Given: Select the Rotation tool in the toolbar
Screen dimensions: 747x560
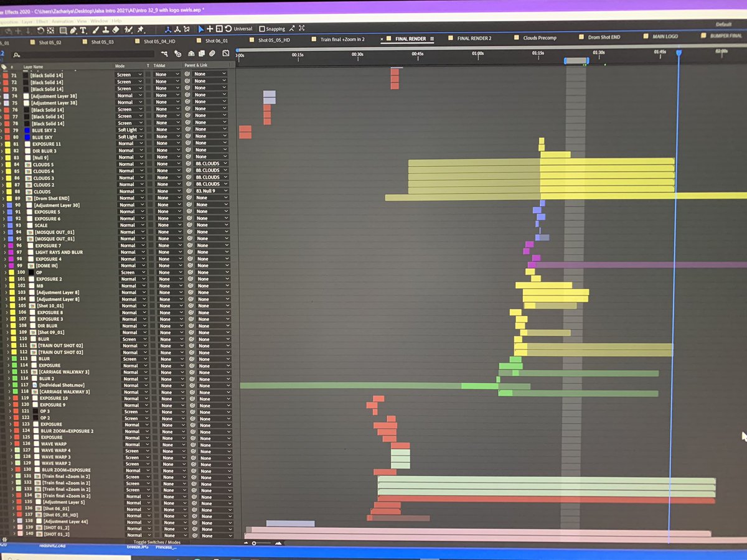Looking at the screenshot, I should pos(40,30).
